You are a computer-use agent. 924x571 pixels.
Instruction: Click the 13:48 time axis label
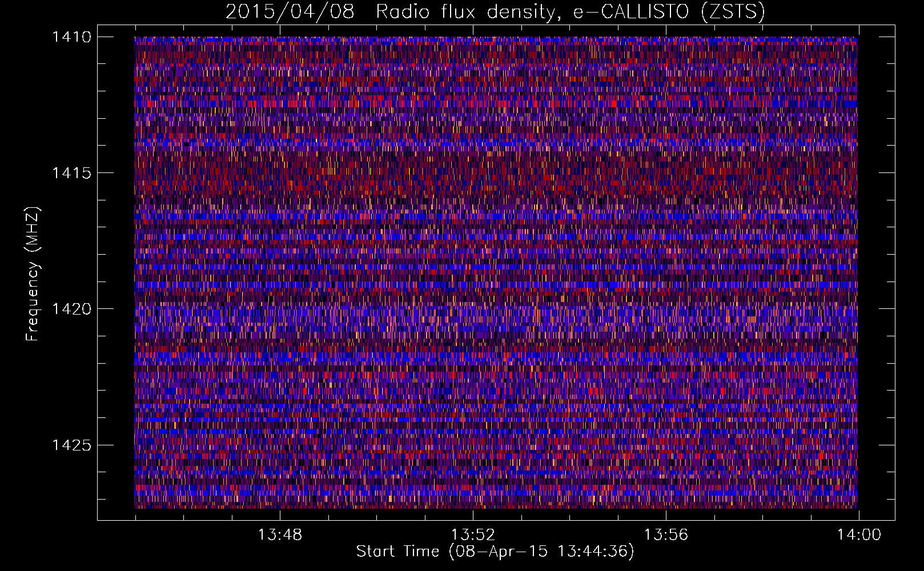click(280, 535)
